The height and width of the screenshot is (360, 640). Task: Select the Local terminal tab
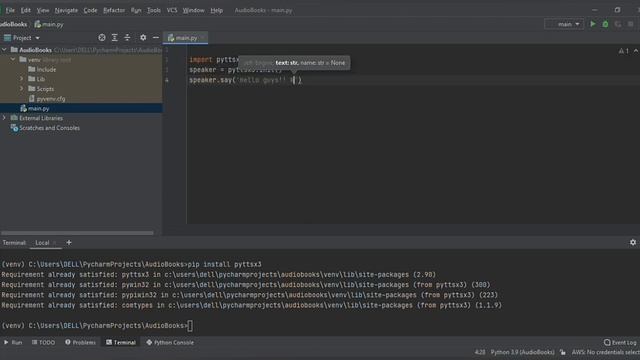click(42, 243)
